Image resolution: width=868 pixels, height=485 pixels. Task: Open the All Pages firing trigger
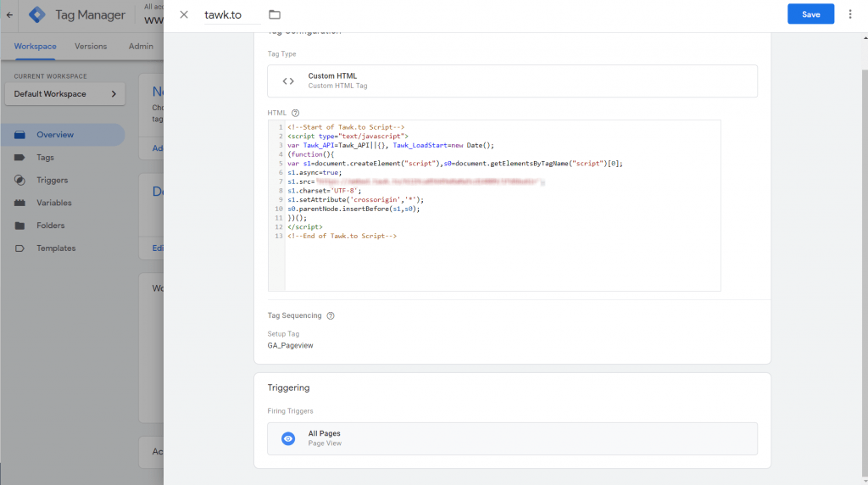512,438
